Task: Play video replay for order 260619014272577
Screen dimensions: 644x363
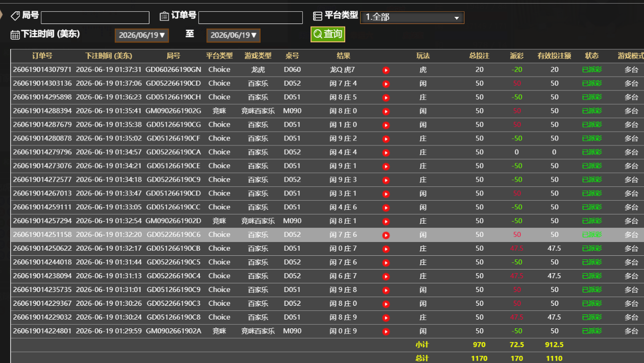Action: click(386, 180)
